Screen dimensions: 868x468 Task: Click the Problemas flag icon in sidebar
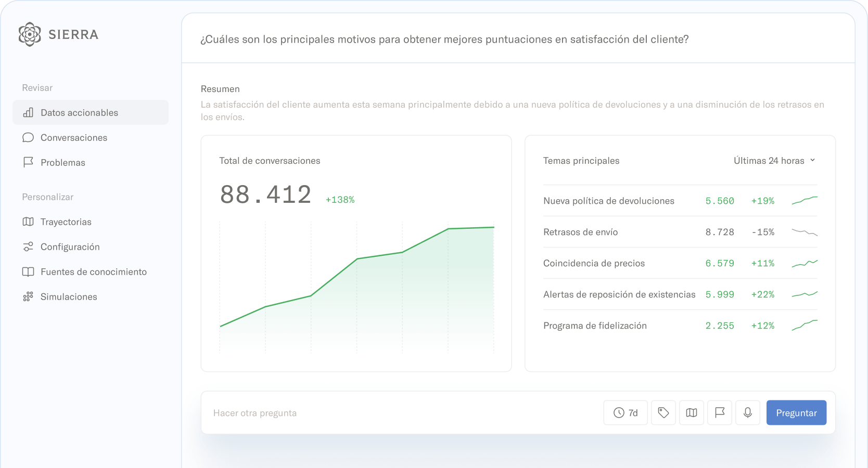[x=28, y=162]
